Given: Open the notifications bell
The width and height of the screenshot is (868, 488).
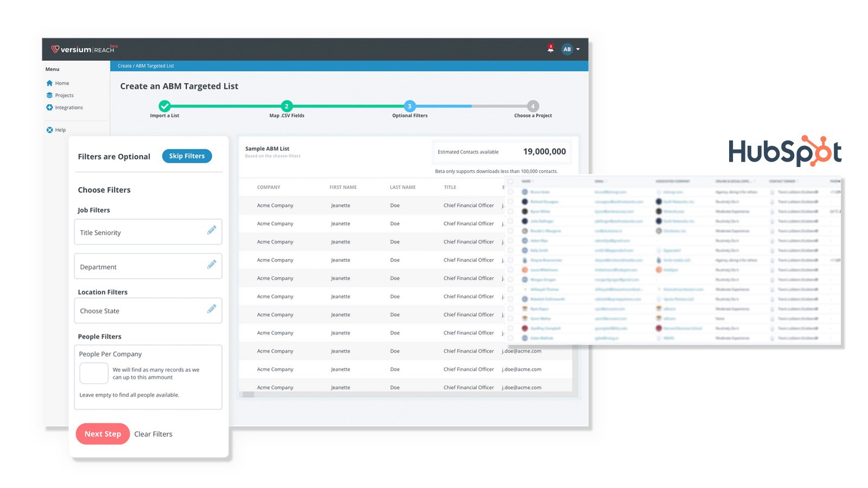Looking at the screenshot, I should pos(550,49).
